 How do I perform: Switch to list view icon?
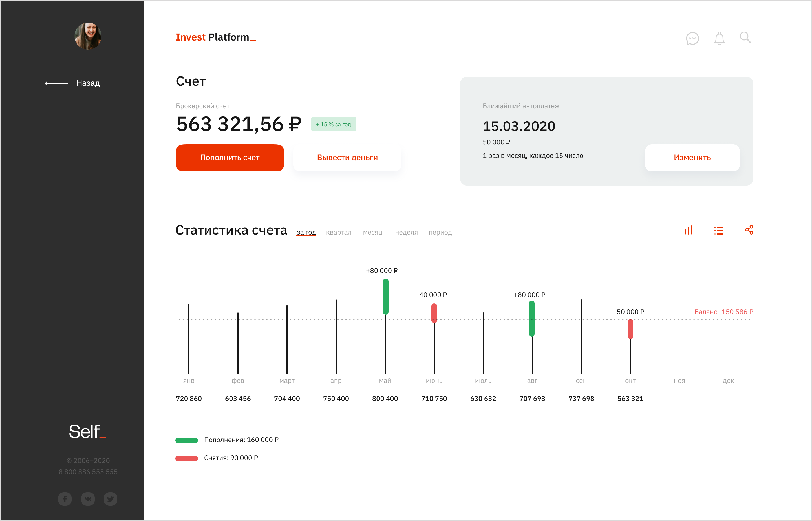tap(719, 230)
